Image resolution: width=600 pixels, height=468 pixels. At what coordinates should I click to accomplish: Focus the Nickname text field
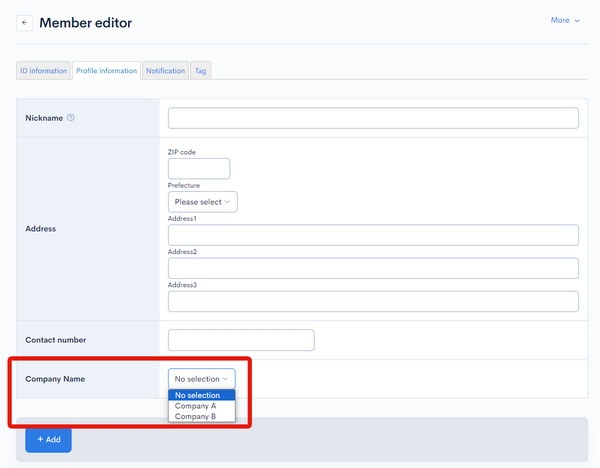tap(373, 118)
